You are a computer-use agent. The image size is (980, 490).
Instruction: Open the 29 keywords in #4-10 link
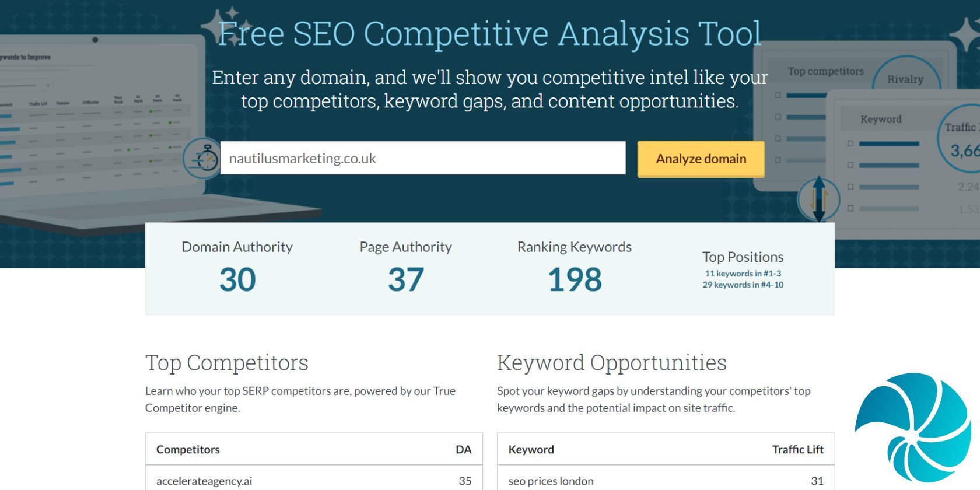pos(743,285)
